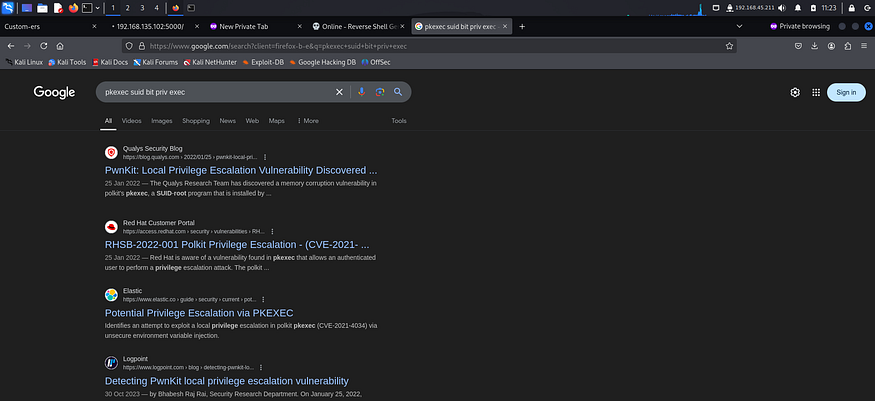Open the Kali NetHunter bookmark

210,62
